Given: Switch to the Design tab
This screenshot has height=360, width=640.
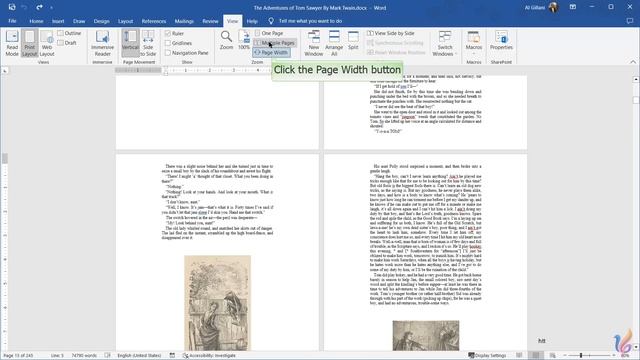Looking at the screenshot, I should 101,21.
